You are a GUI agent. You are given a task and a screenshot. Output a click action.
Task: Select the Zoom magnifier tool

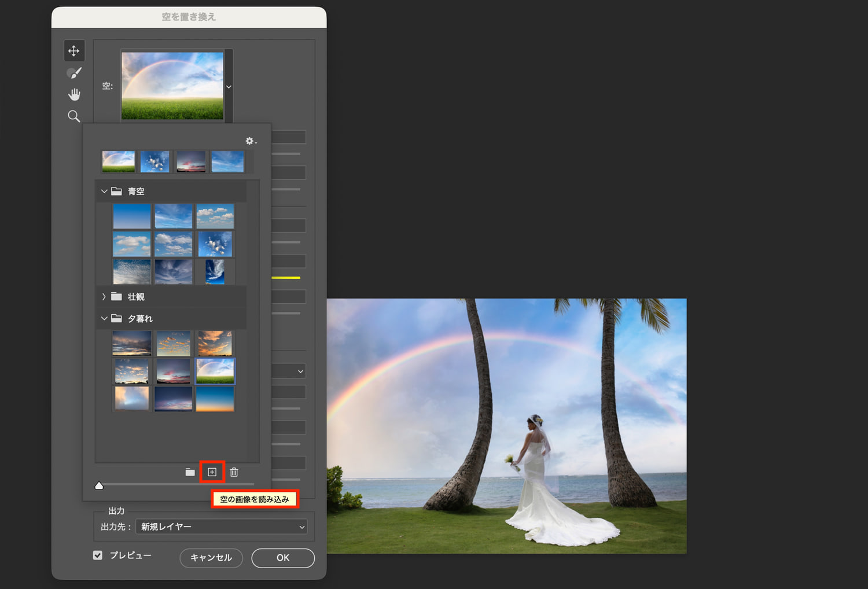coord(74,116)
